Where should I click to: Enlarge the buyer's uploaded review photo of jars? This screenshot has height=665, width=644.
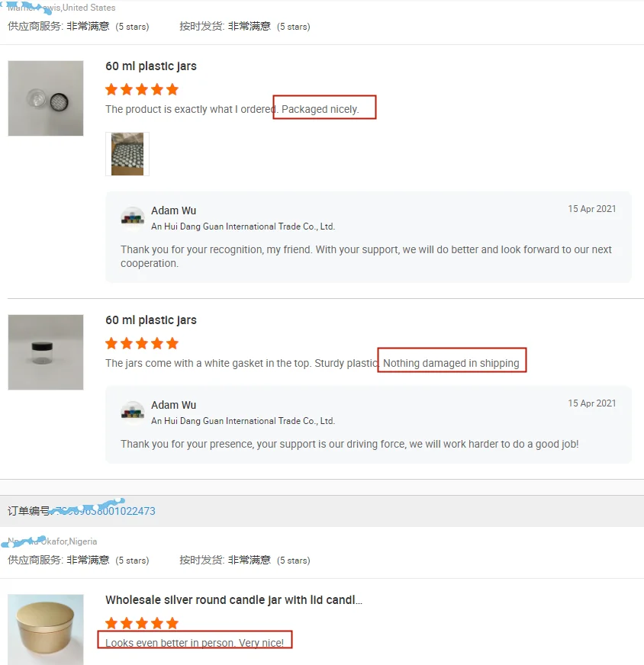(127, 154)
